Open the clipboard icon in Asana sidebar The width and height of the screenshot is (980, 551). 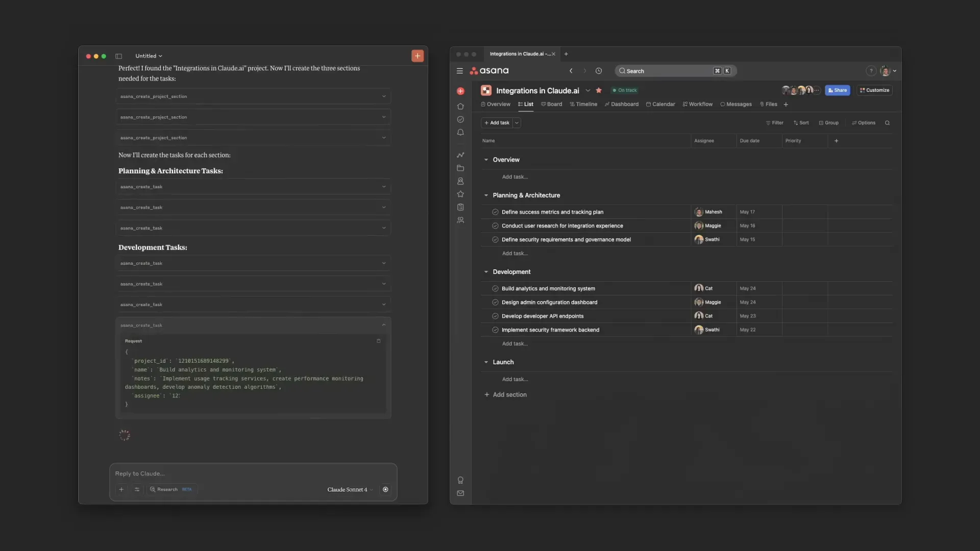coord(460,207)
